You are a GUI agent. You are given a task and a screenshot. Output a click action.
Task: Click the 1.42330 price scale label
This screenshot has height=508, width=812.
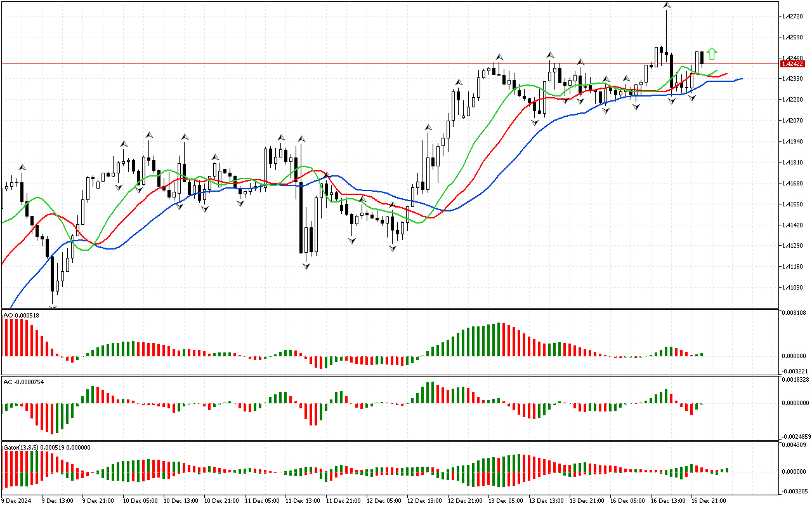coord(792,78)
